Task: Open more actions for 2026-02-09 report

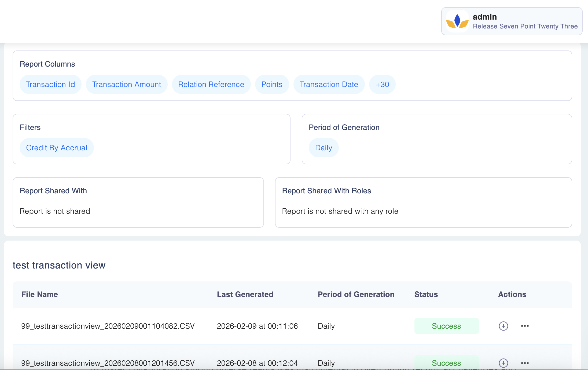Action: [525, 326]
